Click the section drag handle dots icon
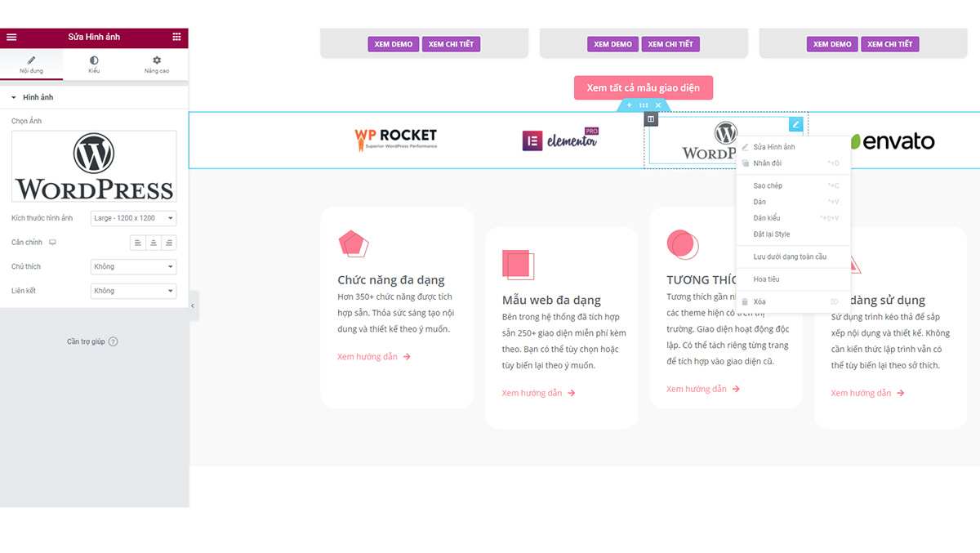Screen dimensions: 980x553 click(644, 105)
